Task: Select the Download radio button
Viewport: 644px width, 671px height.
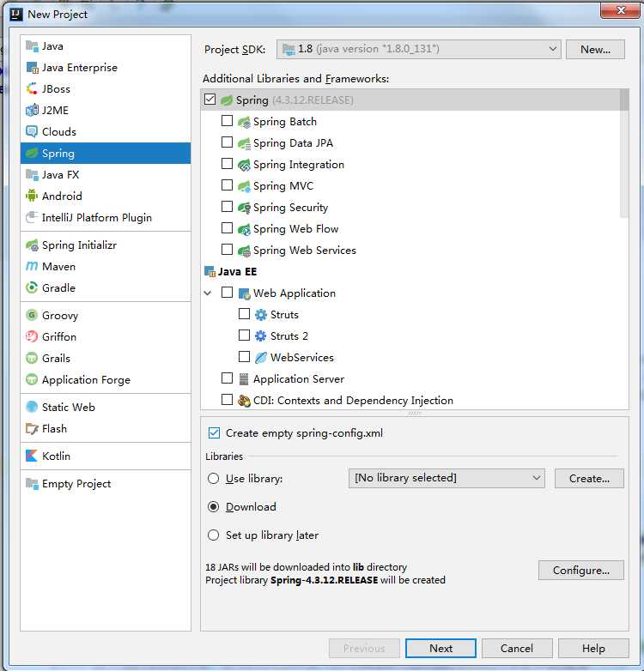Action: (x=213, y=506)
